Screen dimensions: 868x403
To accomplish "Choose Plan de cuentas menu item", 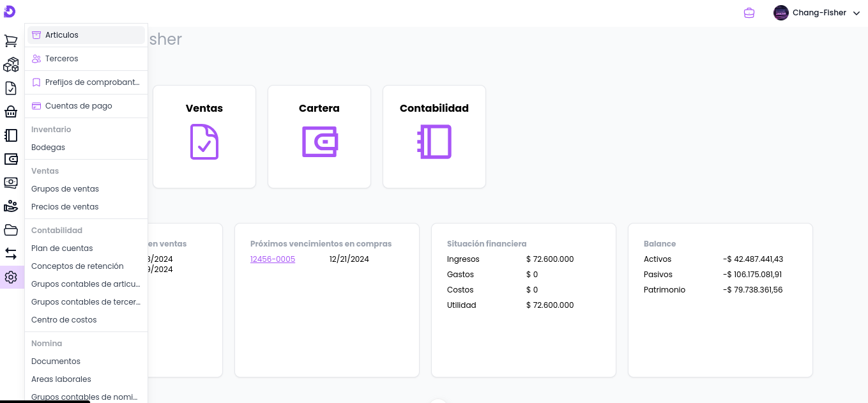I will (x=62, y=248).
